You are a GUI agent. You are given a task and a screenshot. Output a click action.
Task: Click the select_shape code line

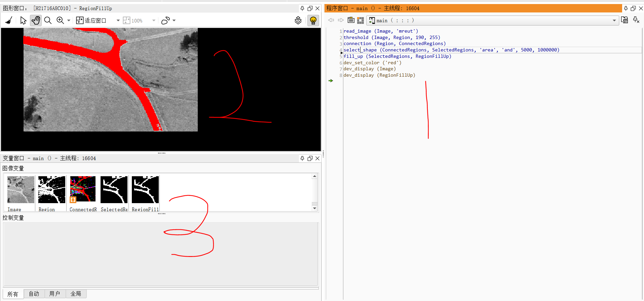tap(451, 50)
